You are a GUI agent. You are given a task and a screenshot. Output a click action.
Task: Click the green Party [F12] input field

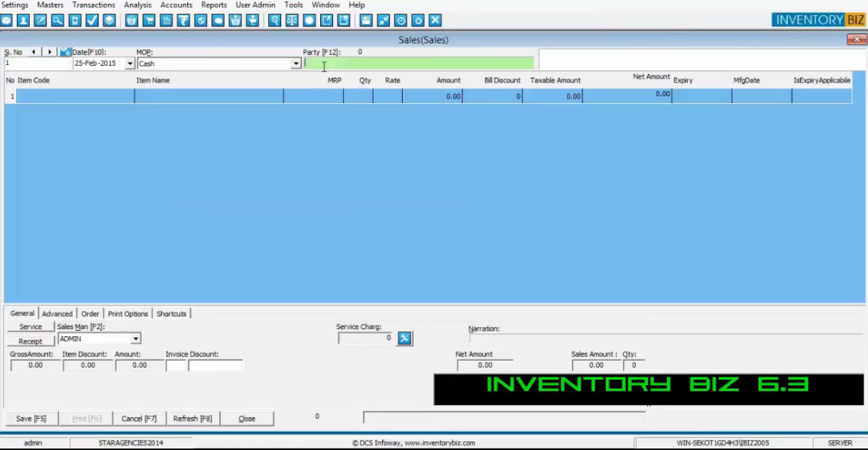pyautogui.click(x=419, y=63)
